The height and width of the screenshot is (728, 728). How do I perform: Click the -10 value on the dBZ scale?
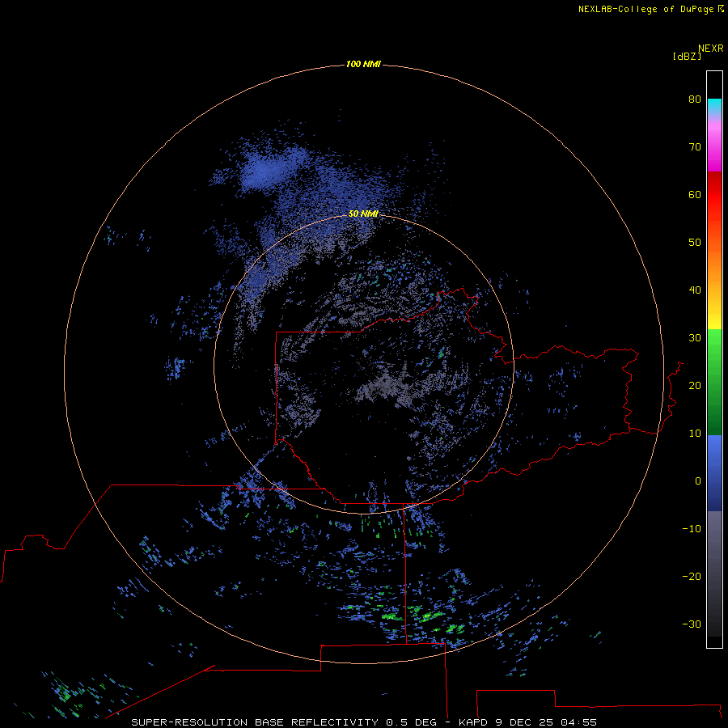click(x=692, y=529)
